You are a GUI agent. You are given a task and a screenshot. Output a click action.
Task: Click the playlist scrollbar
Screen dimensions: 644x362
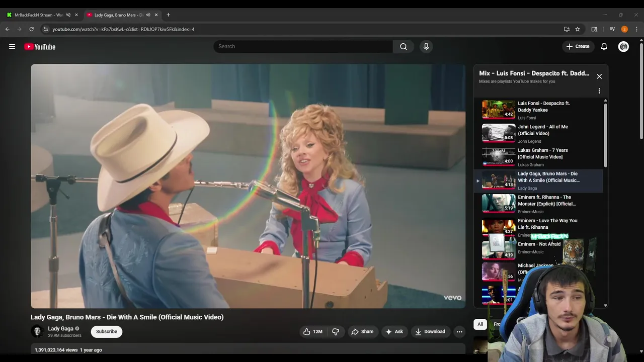pos(605,135)
